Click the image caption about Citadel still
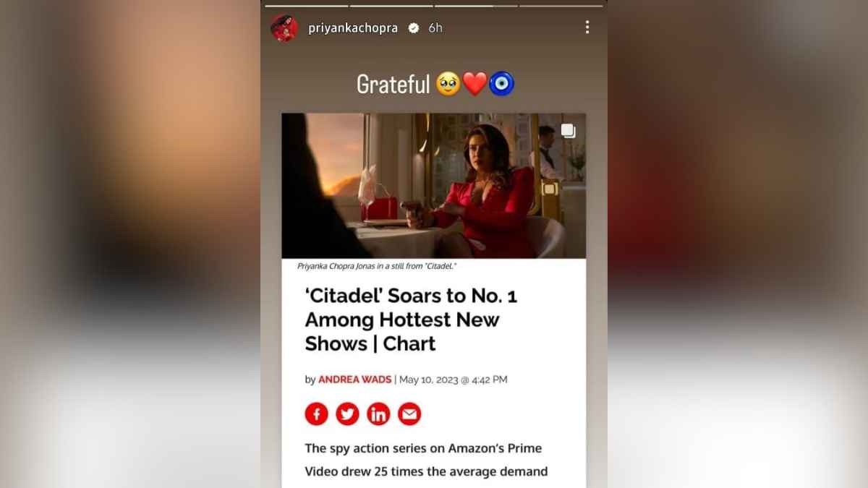The image size is (868, 488). coord(377,266)
